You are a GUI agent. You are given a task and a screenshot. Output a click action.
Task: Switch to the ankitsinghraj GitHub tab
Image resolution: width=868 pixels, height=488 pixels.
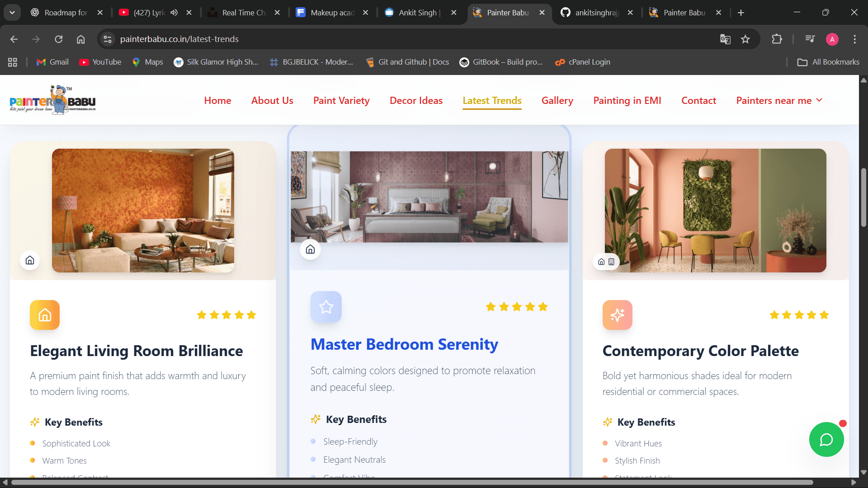(x=596, y=13)
